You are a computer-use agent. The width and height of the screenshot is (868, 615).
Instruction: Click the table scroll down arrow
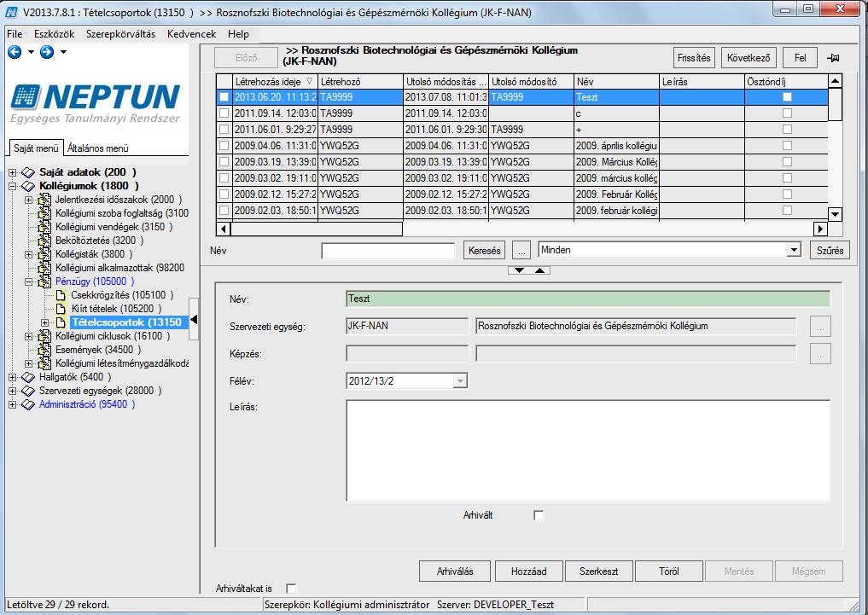[836, 214]
